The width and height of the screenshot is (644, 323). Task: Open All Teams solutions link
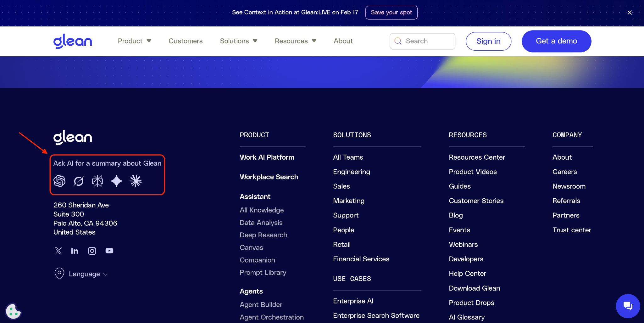[348, 157]
